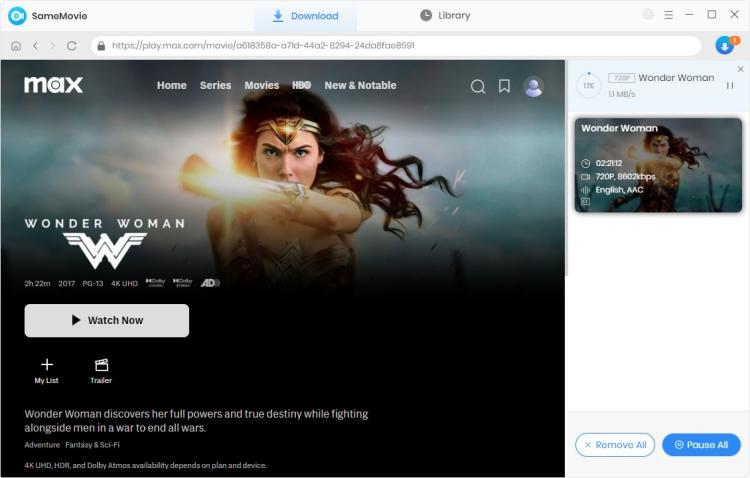750x478 pixels.
Task: Open the Series menu on Max
Action: (215, 85)
